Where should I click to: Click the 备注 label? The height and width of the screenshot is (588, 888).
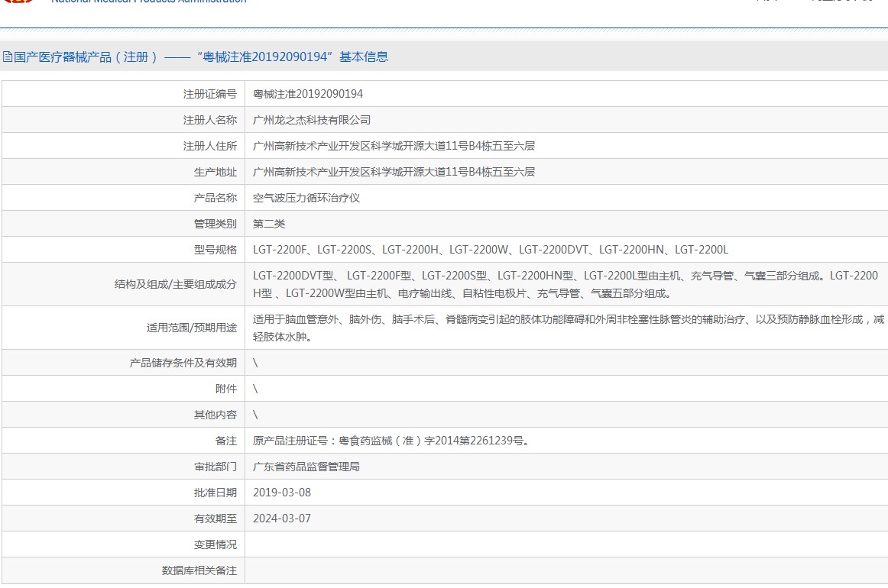226,441
